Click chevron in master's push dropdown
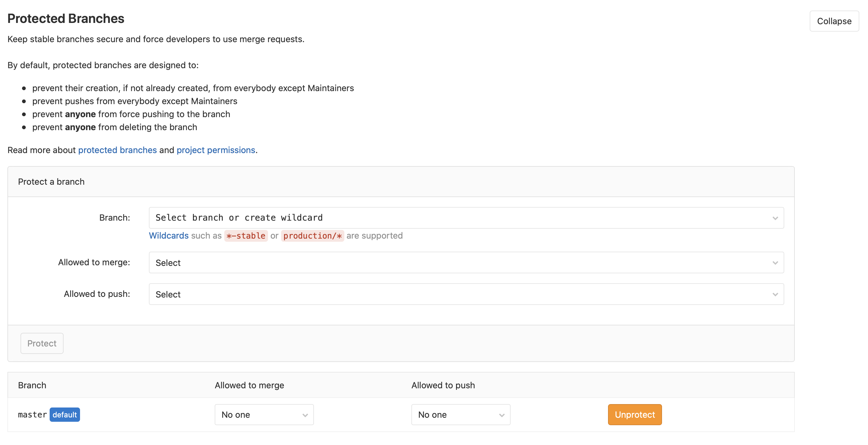 [502, 415]
